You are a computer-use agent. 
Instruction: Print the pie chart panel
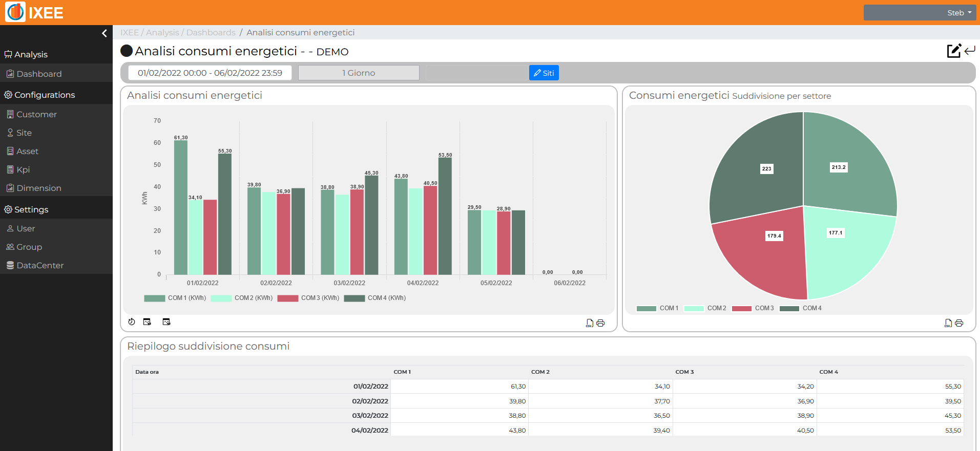tap(959, 323)
